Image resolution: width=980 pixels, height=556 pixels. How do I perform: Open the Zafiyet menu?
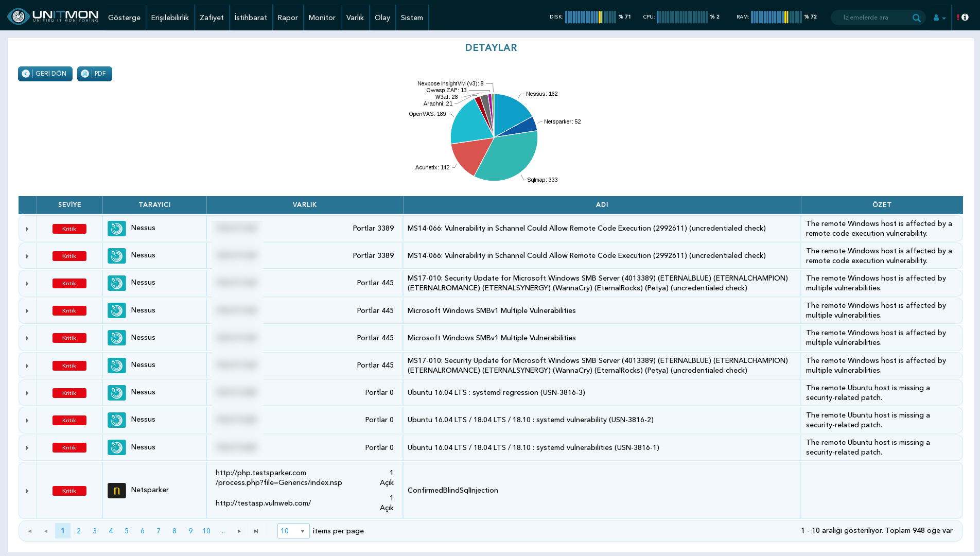pyautogui.click(x=212, y=18)
